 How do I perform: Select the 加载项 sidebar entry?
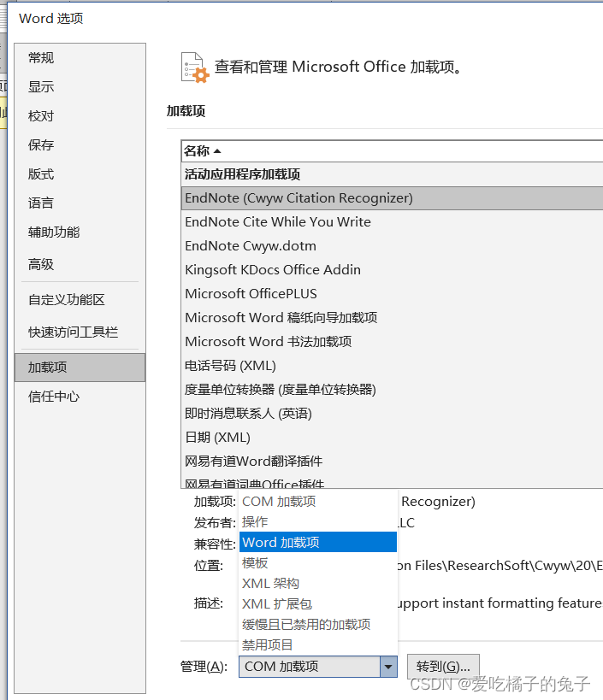pos(80,368)
